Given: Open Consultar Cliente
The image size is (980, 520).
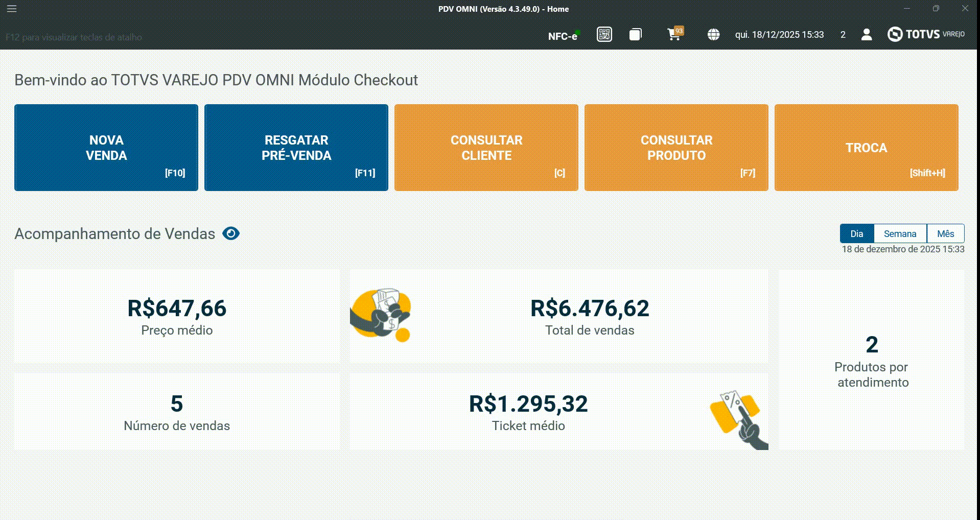Looking at the screenshot, I should pos(486,148).
